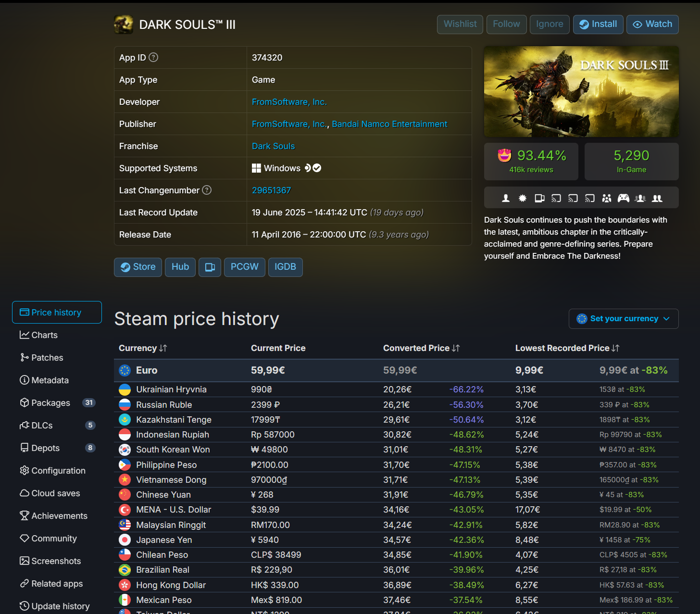Click the single-player person icon in the features bar
This screenshot has width=700, height=614.
click(x=506, y=198)
